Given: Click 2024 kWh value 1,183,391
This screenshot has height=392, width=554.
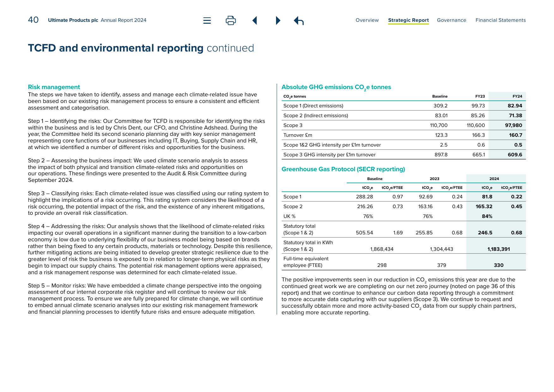Looking at the screenshot, I should (x=498, y=249).
